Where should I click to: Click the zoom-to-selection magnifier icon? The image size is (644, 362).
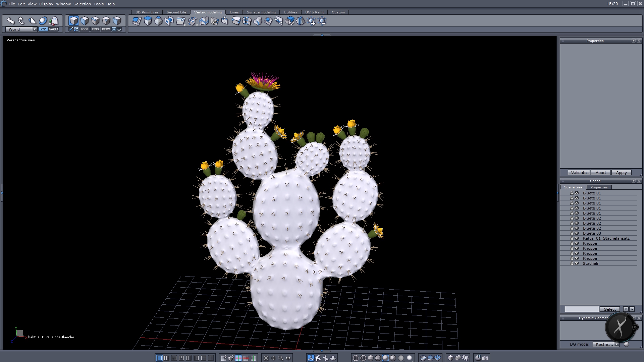coord(281,358)
